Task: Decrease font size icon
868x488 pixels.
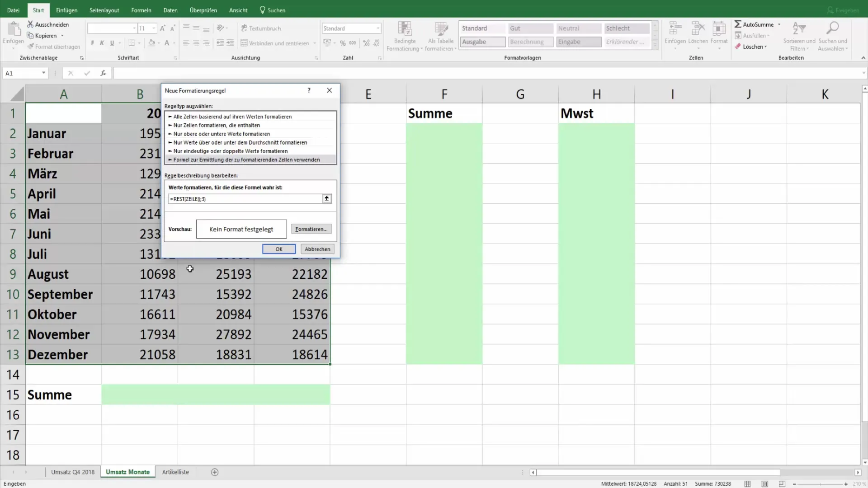Action: tap(172, 28)
